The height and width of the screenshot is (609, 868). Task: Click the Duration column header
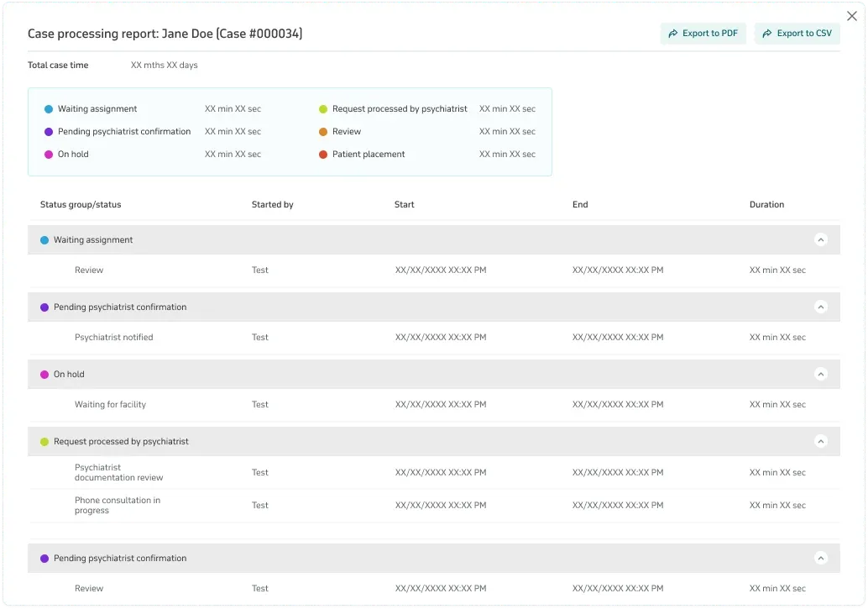(766, 204)
